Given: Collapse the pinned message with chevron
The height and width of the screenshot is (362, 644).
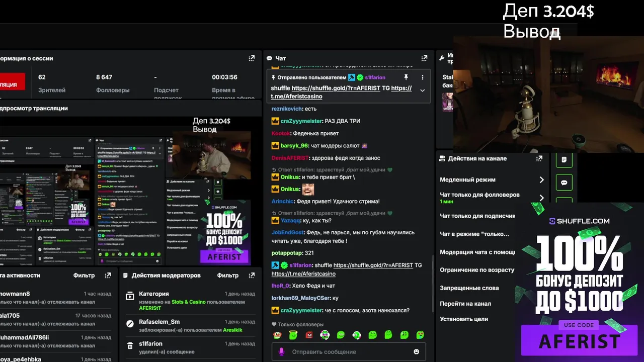Looking at the screenshot, I should click(422, 90).
